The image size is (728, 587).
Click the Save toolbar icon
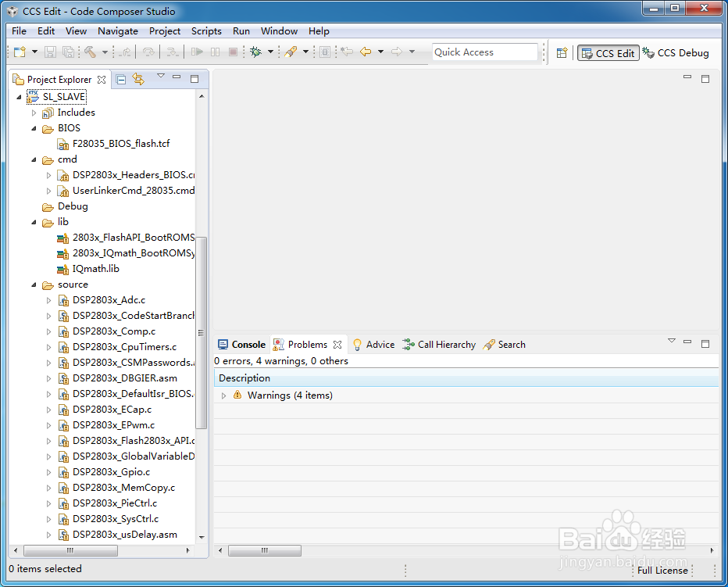[50, 52]
